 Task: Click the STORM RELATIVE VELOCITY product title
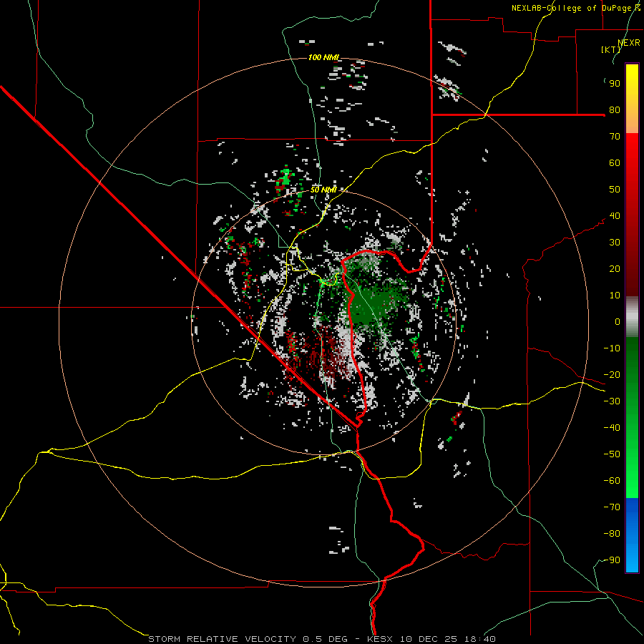(x=222, y=639)
